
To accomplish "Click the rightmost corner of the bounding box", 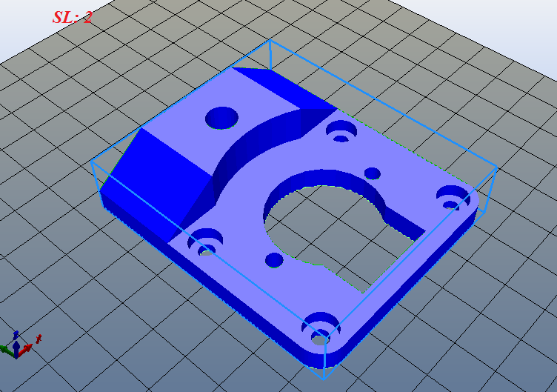I will coord(496,169).
